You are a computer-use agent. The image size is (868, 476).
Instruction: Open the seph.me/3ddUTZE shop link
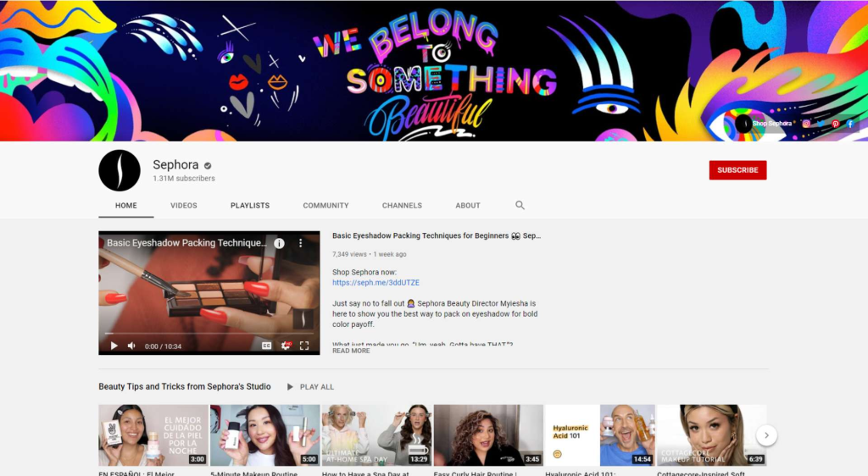tap(376, 283)
